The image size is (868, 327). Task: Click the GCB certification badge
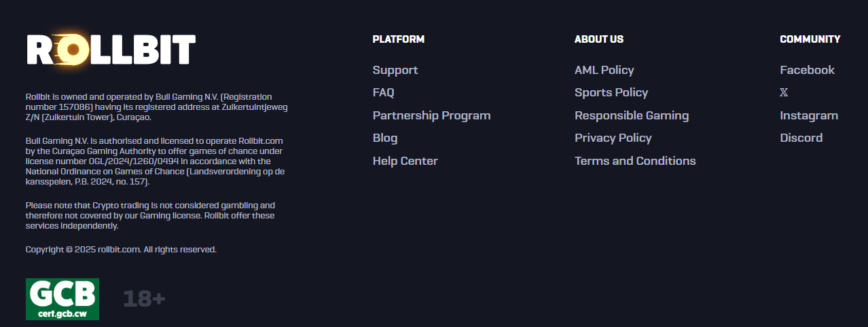tap(62, 299)
